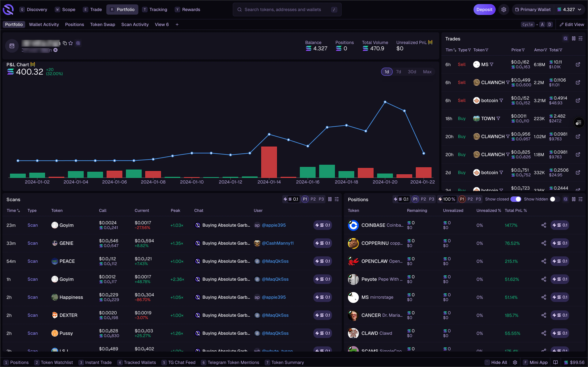Viewport: 588px width, 367px height.
Task: Share the COINBASE position
Action: pos(544,225)
